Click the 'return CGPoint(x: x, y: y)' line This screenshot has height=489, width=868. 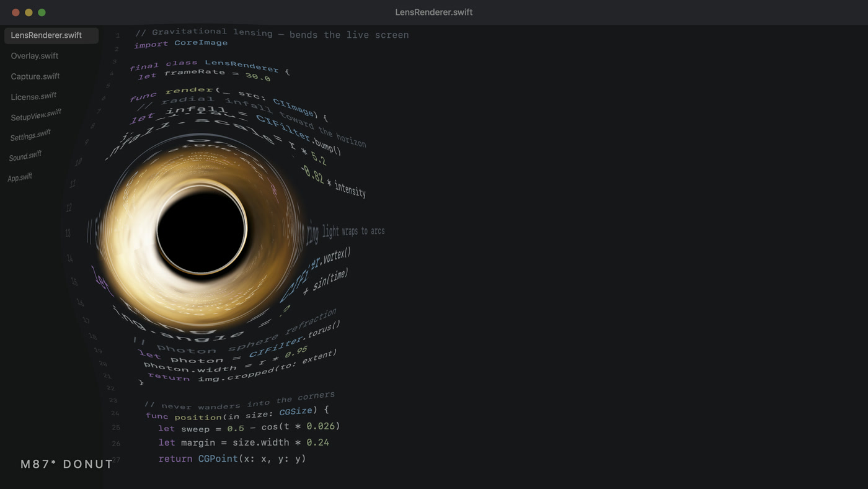click(232, 459)
